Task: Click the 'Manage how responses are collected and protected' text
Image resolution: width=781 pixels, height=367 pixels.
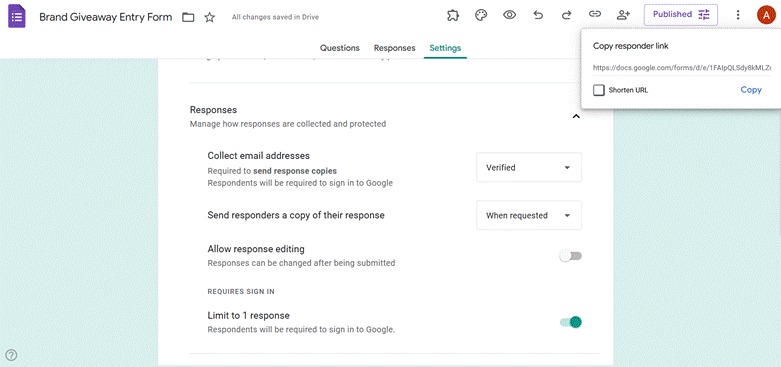Action: click(288, 123)
